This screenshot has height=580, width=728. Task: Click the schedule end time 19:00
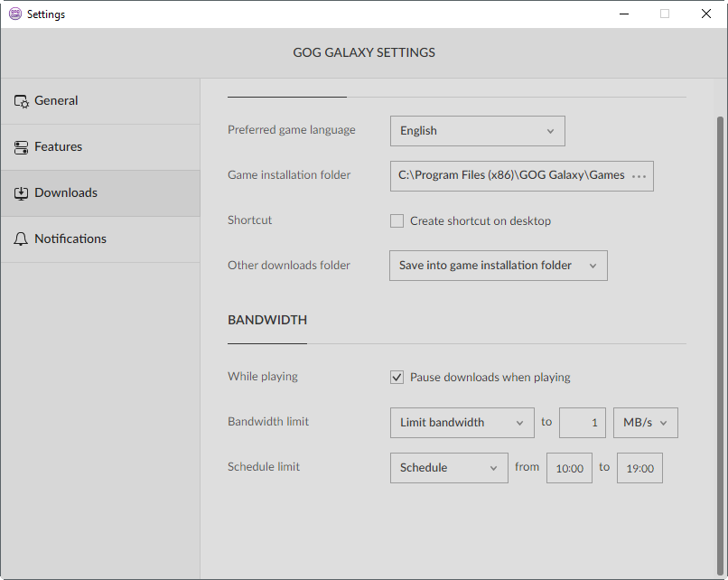[639, 468]
